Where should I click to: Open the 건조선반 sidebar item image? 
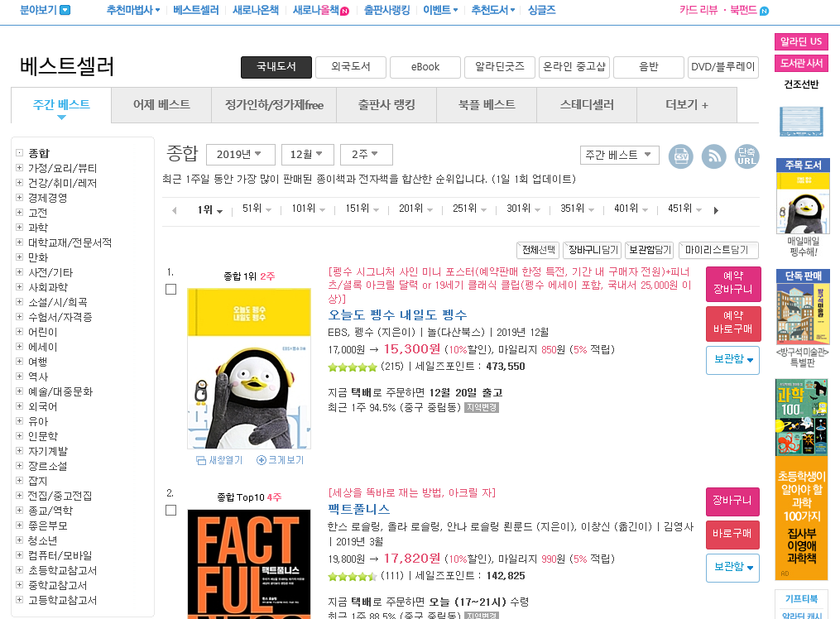801,122
